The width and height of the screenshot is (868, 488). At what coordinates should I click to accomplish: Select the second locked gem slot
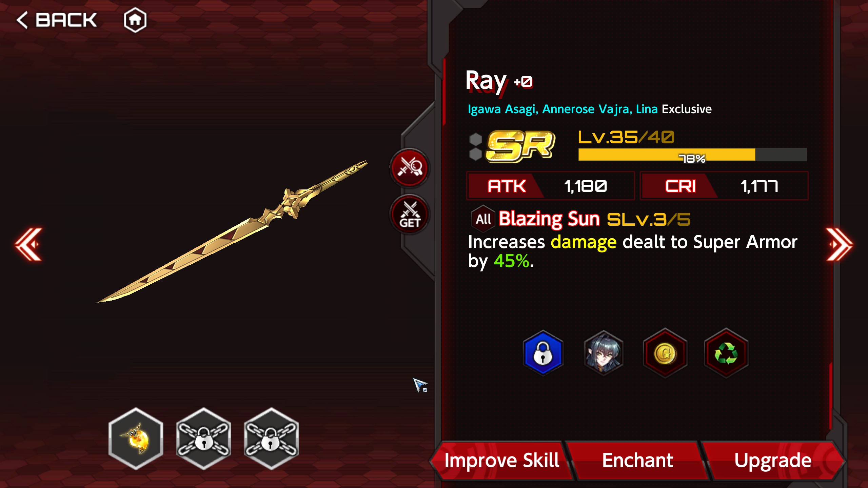coord(203,439)
